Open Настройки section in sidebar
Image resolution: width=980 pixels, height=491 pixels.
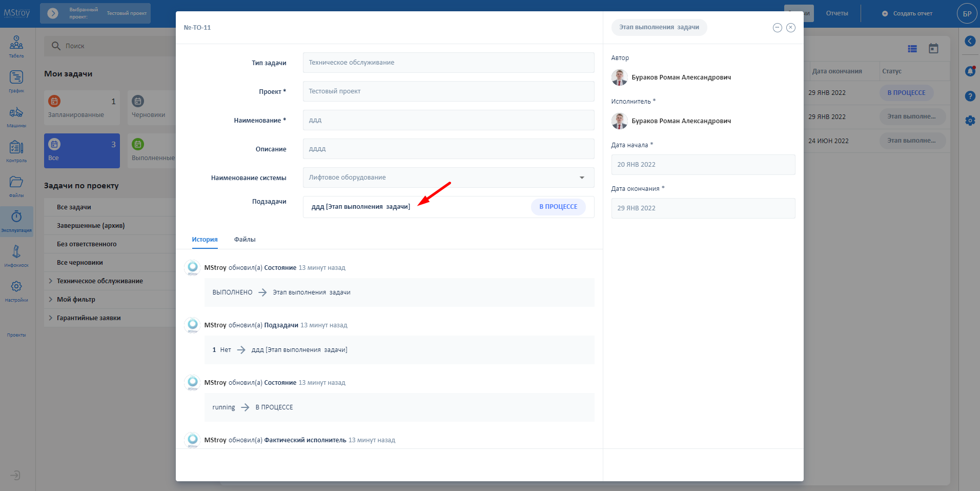[x=16, y=291]
